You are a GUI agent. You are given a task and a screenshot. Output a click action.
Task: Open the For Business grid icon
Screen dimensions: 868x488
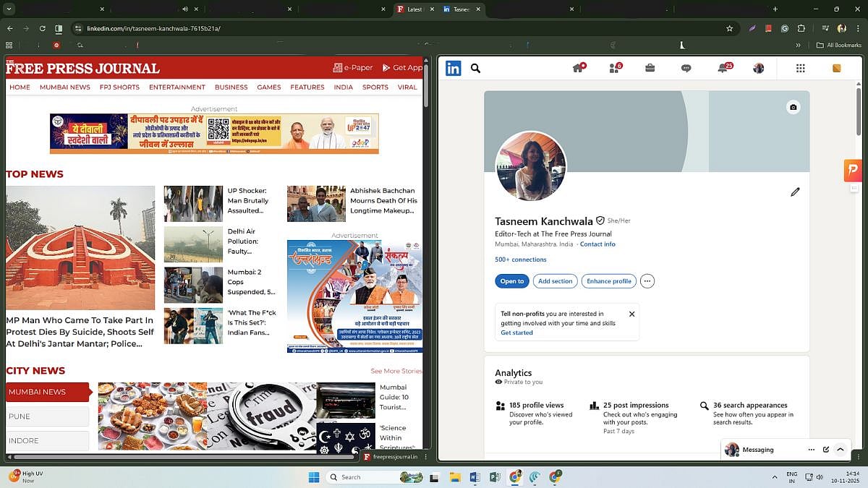tap(800, 67)
